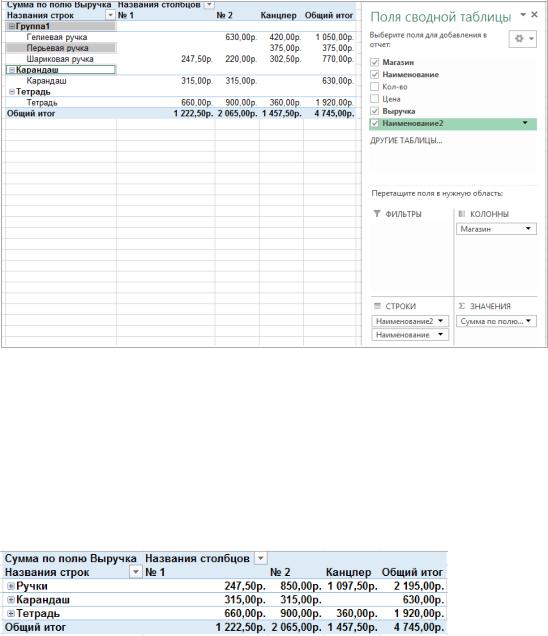548x636 pixels.
Task: Click the 247,50р. cell for Шариковая ручка
Action: click(x=197, y=59)
